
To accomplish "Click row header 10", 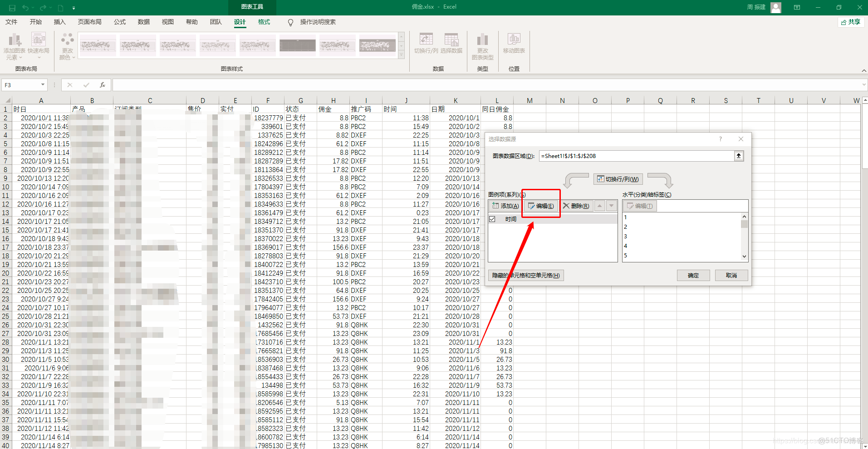I will (x=6, y=187).
